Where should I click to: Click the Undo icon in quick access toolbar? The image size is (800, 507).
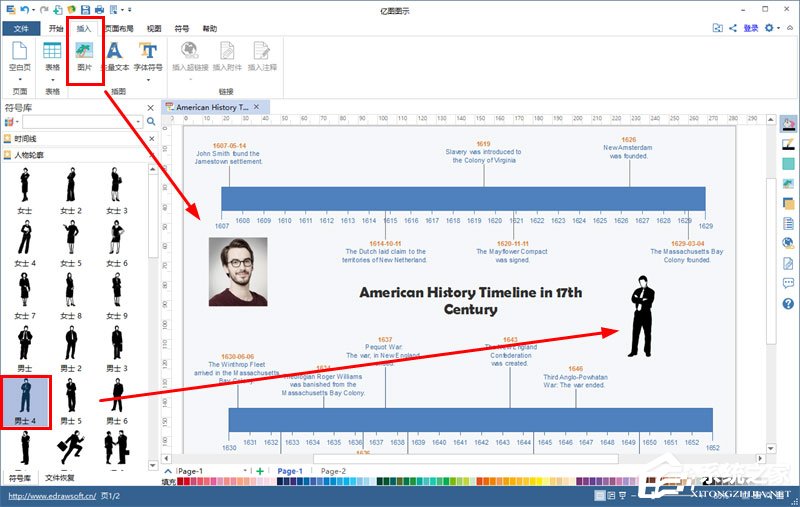pyautogui.click(x=24, y=9)
